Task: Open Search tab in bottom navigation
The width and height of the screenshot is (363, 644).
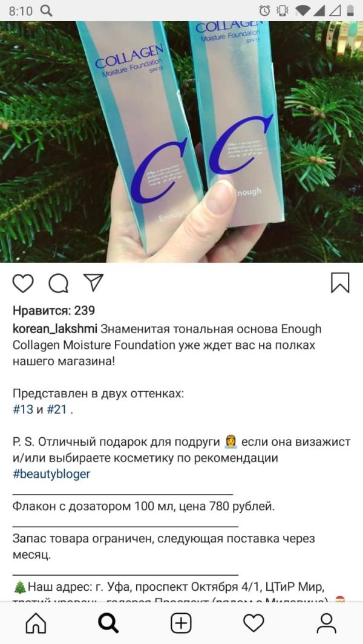Action: click(x=108, y=623)
